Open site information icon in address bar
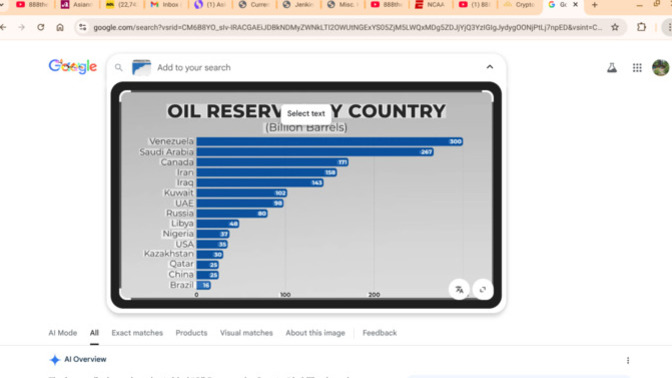 pos(82,27)
